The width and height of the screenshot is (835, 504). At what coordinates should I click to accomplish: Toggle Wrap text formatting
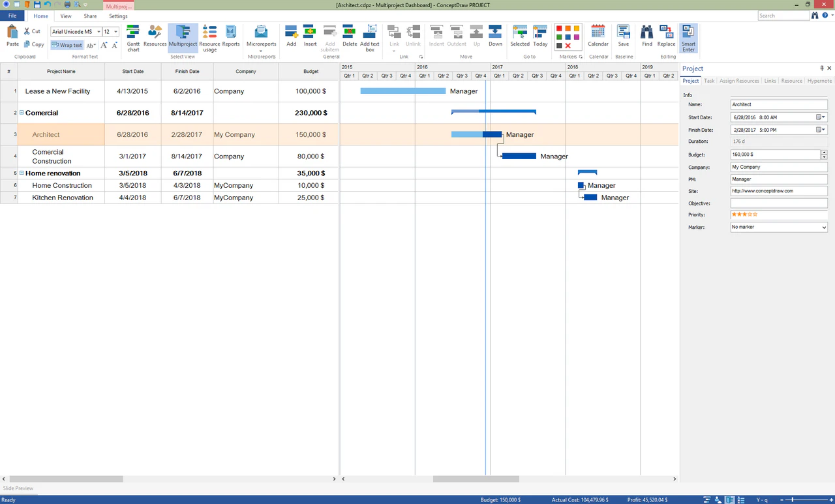click(67, 44)
